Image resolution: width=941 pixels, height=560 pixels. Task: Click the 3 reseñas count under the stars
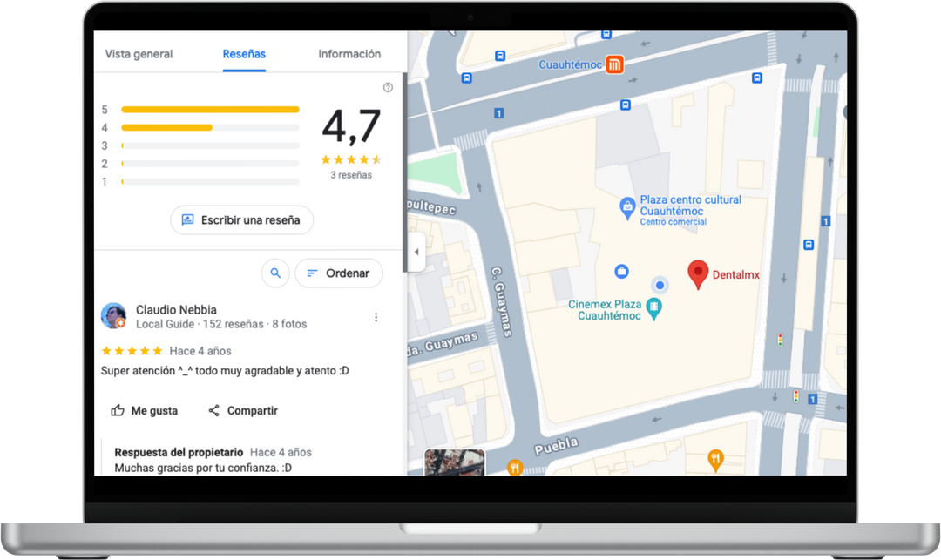pos(351,175)
